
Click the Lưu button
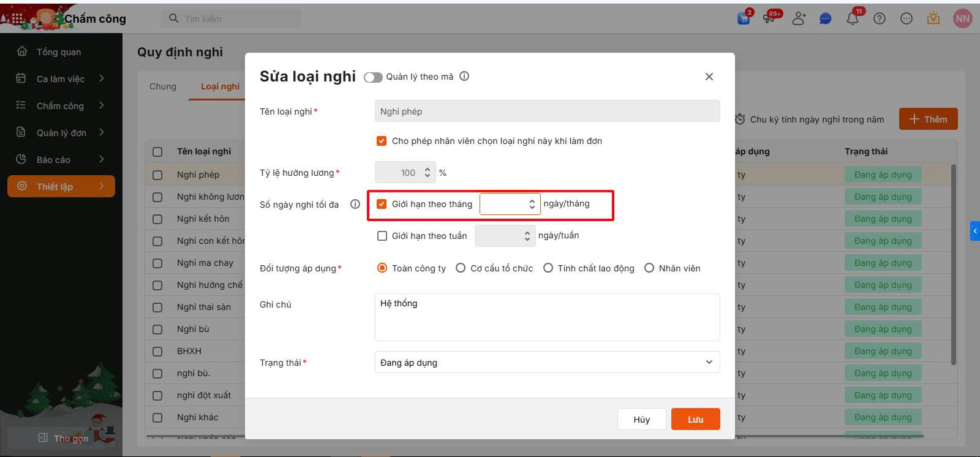click(x=695, y=419)
